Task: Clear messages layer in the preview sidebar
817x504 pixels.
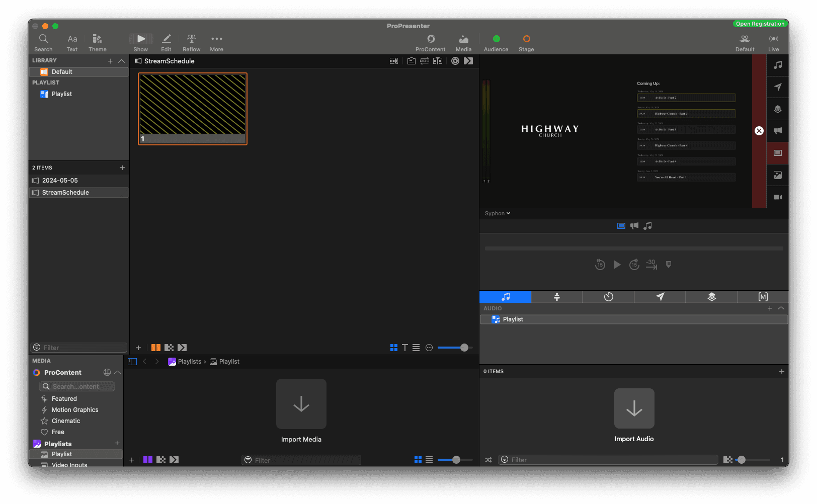Action: coord(778,87)
